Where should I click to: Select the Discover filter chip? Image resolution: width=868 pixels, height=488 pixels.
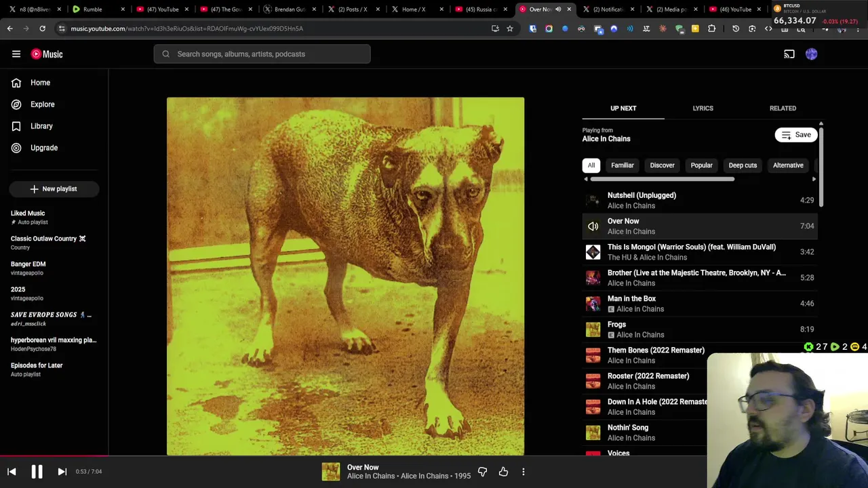[663, 165]
